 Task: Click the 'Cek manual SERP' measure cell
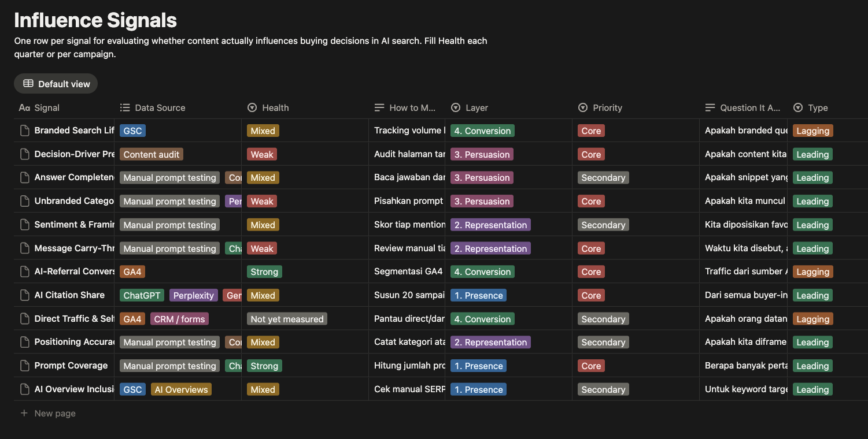[407, 389]
